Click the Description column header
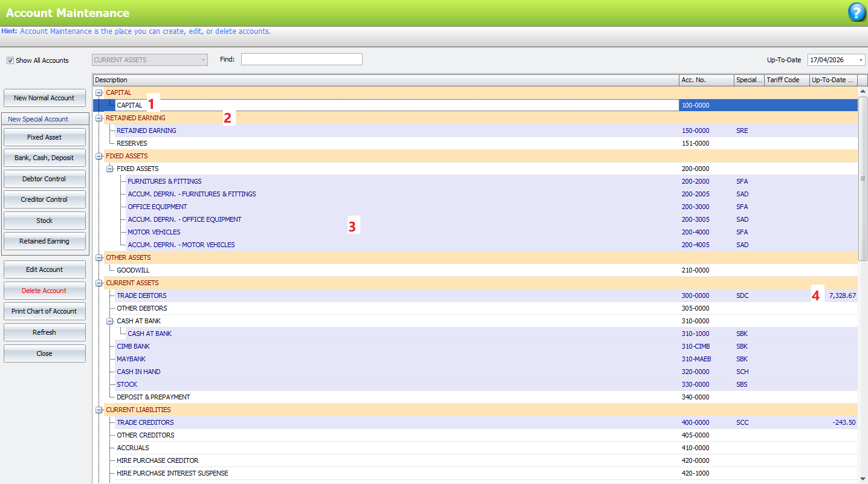The height and width of the screenshot is (484, 868). tap(386, 80)
